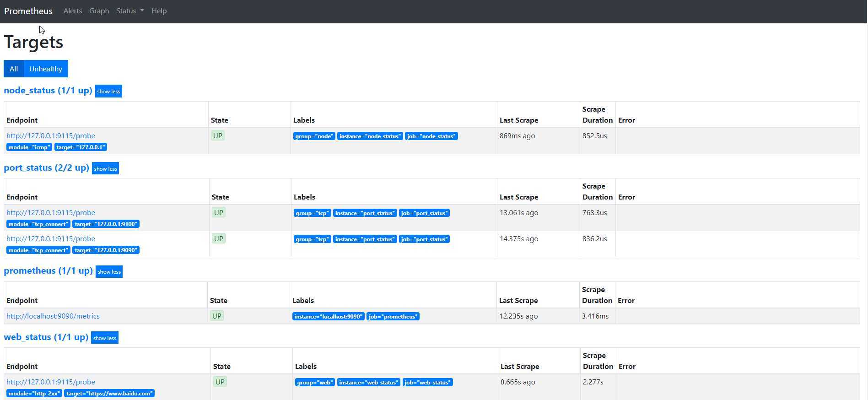Open prometheus (1/1 up) heading link

click(x=48, y=270)
